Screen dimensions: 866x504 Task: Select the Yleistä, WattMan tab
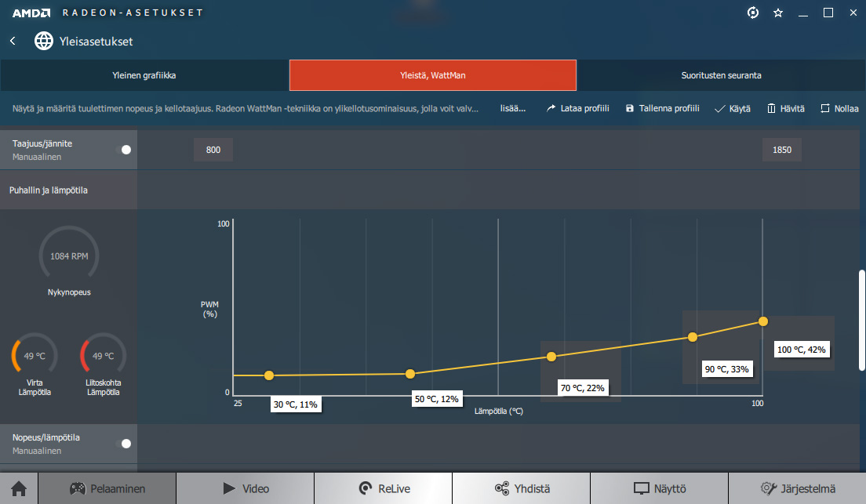(433, 75)
